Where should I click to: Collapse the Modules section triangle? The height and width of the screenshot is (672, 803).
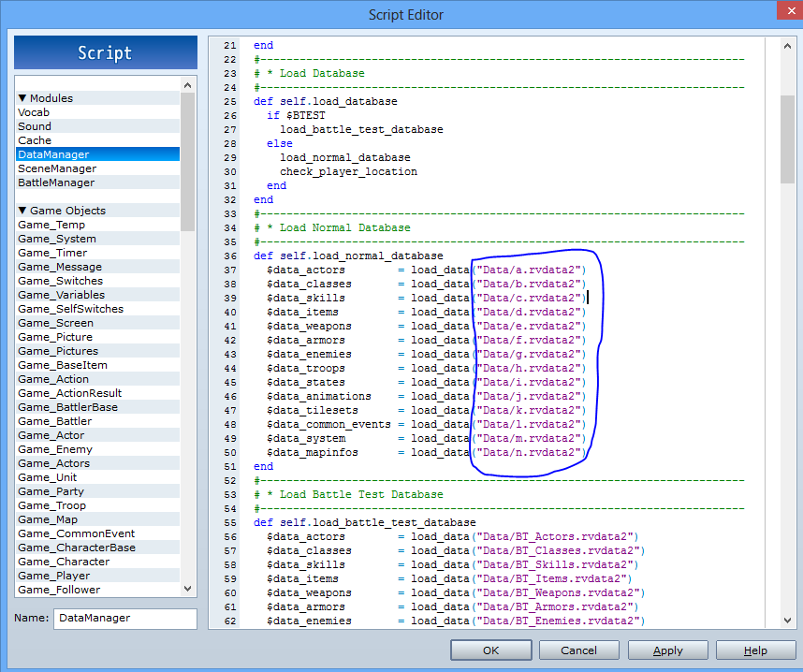coord(22,98)
